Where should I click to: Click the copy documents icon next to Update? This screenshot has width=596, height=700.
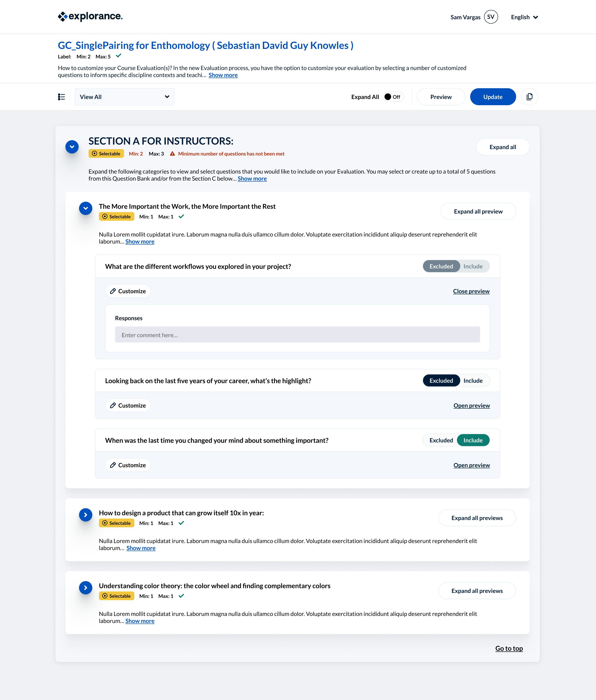click(529, 97)
